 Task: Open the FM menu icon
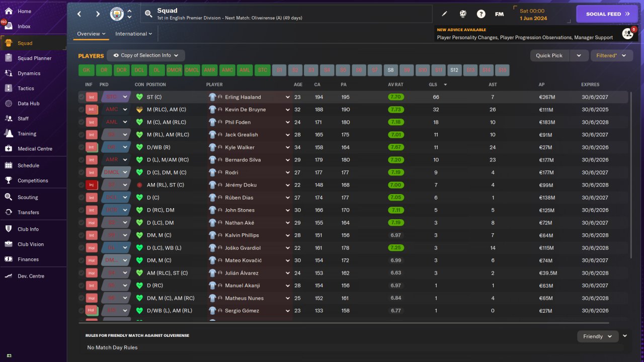(499, 14)
